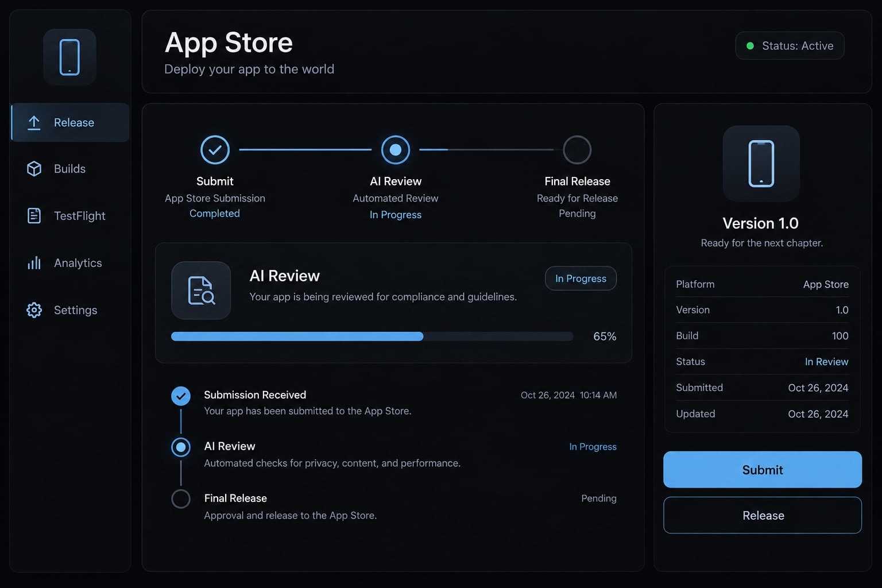Click the Submission Received check icon
The width and height of the screenshot is (882, 588).
tap(181, 396)
